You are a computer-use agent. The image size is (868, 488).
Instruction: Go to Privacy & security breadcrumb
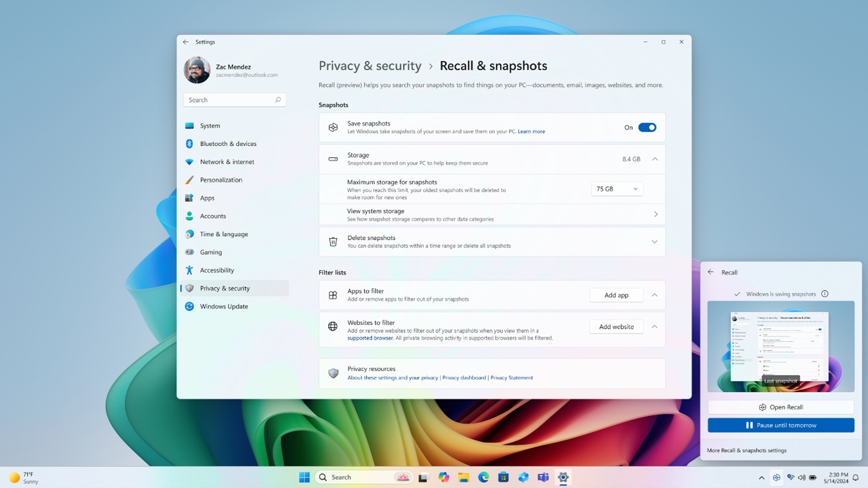click(x=369, y=66)
